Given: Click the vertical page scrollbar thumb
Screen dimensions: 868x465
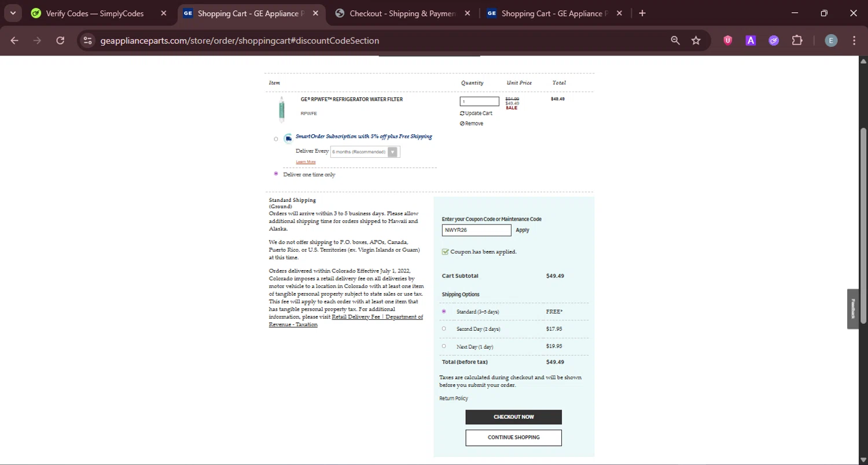Looking at the screenshot, I should (863, 226).
